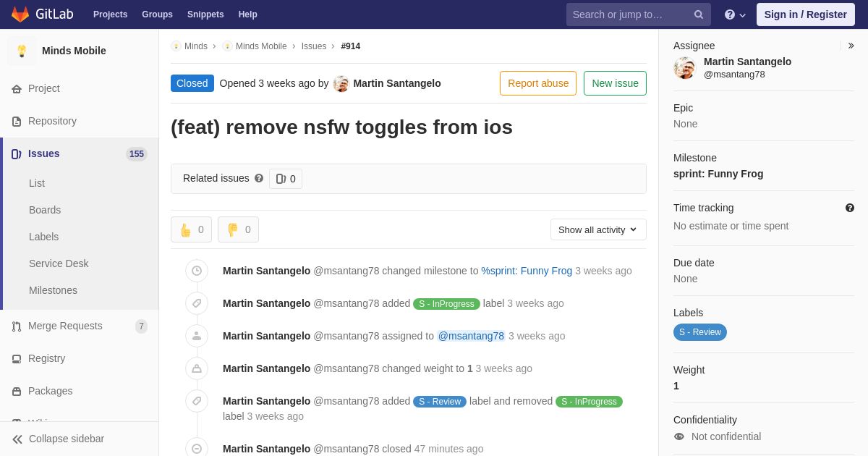Viewport: 868px width, 456px height.
Task: Click the Minds Mobile project title in sidebar
Action: point(74,51)
